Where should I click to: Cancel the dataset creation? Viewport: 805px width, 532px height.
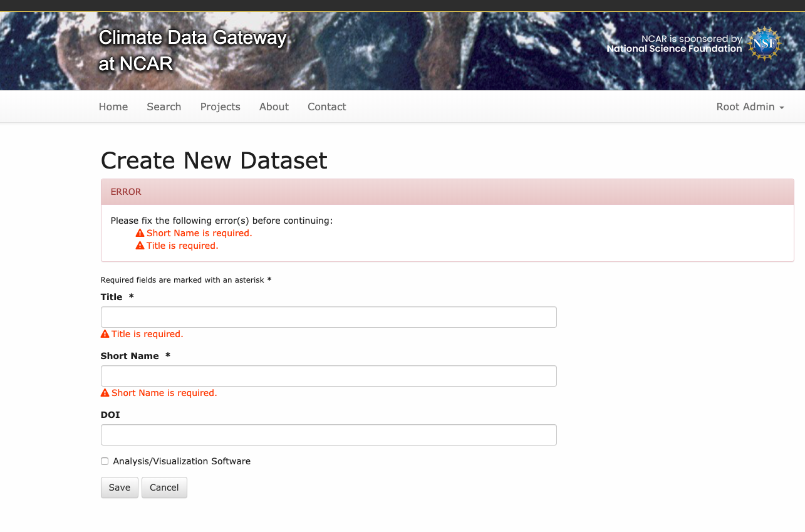click(x=164, y=488)
